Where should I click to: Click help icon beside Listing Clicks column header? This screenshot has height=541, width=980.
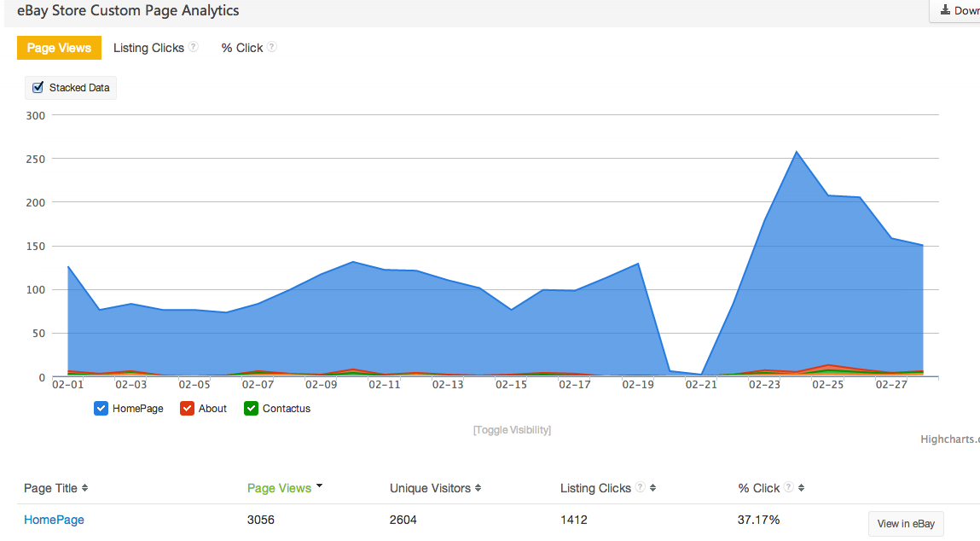click(640, 487)
